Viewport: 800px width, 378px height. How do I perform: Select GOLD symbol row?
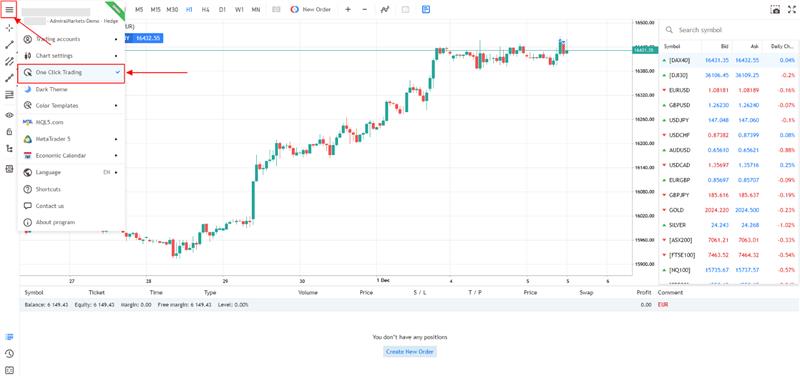pos(730,210)
